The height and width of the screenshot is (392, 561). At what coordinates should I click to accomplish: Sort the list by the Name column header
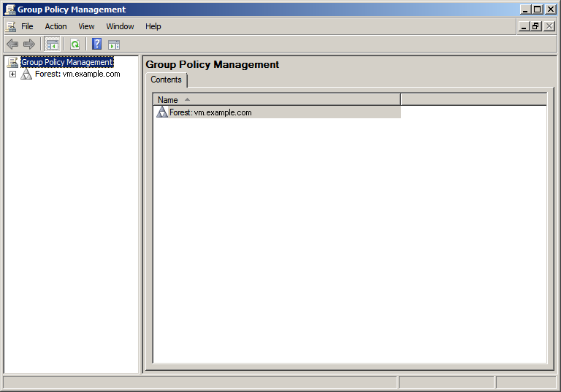point(277,100)
